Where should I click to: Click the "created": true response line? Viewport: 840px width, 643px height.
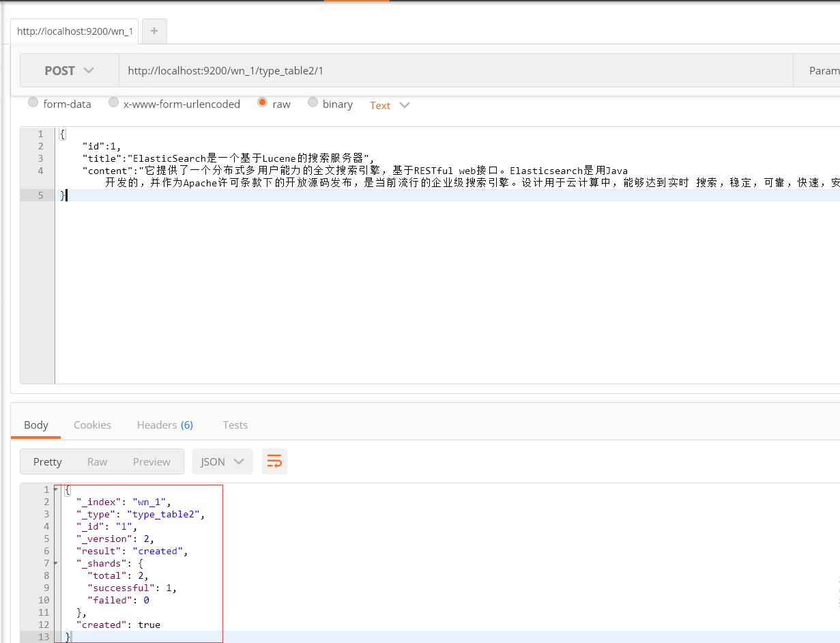tap(118, 625)
